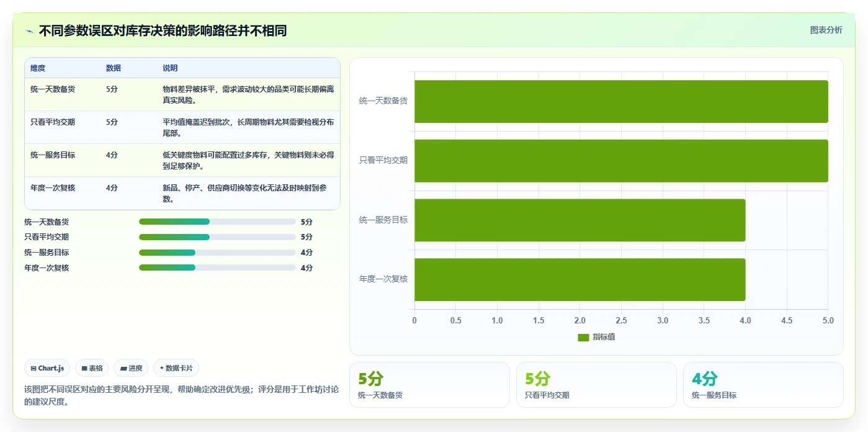Image resolution: width=868 pixels, height=432 pixels.
Task: Click the 指标值 legend label
Action: pos(604,337)
